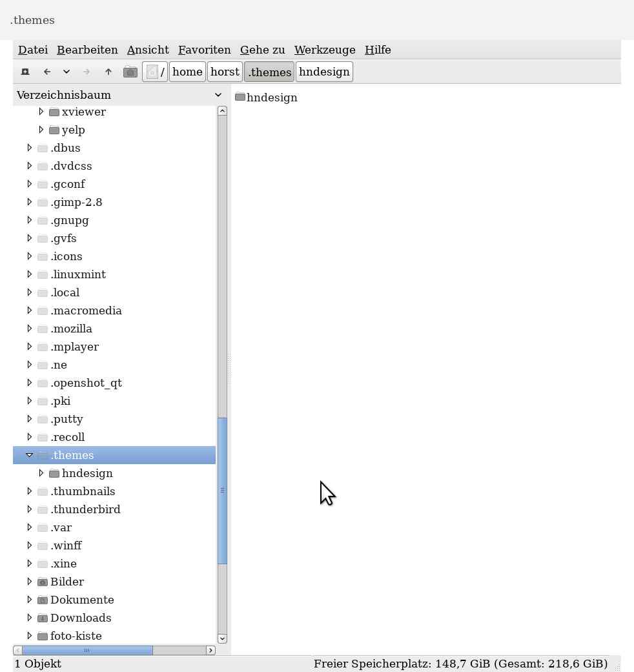634x672 pixels.
Task: Click the new tab toolbar icon
Action: [x=25, y=72]
